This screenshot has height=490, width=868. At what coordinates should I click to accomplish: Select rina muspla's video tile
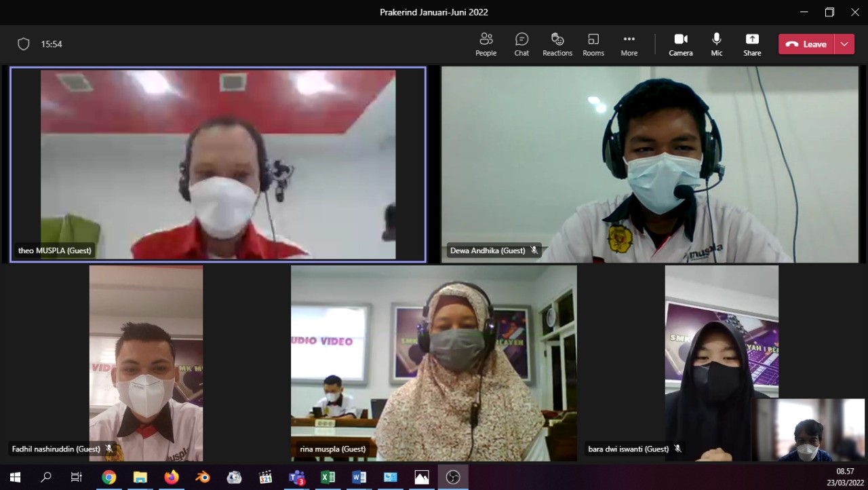[434, 363]
